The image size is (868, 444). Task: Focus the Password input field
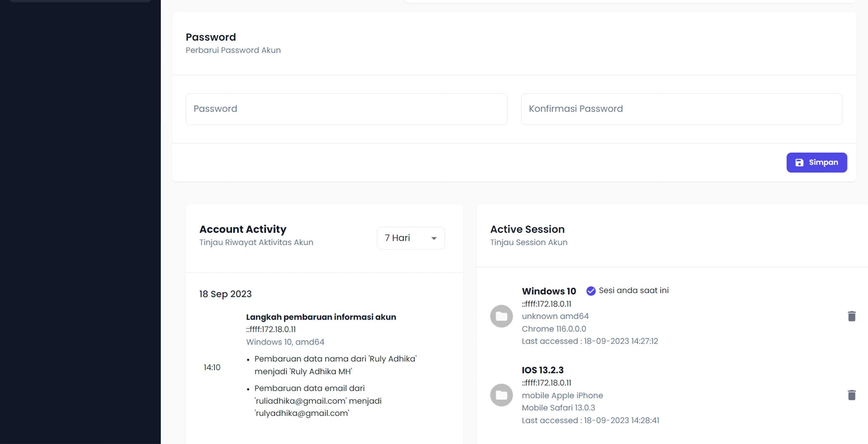click(346, 109)
